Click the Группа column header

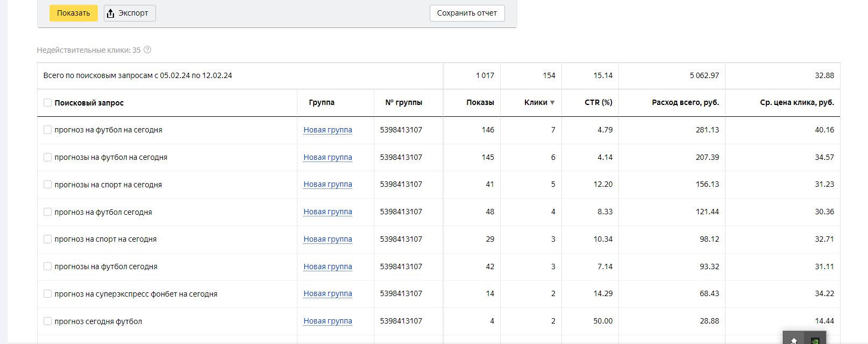(x=322, y=102)
